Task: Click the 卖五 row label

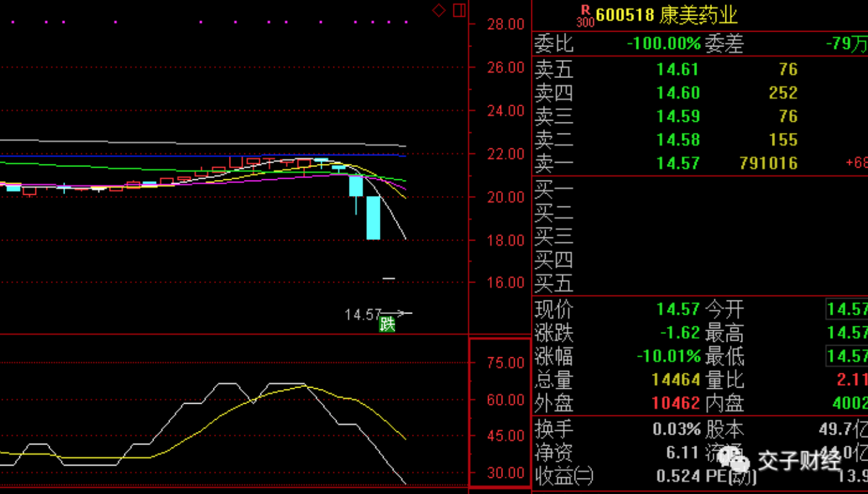Action: pyautogui.click(x=553, y=69)
